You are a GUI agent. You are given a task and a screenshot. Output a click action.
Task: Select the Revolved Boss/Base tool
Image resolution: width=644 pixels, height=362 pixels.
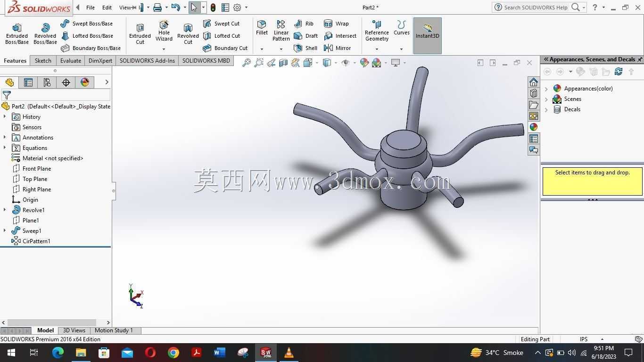[x=45, y=34]
